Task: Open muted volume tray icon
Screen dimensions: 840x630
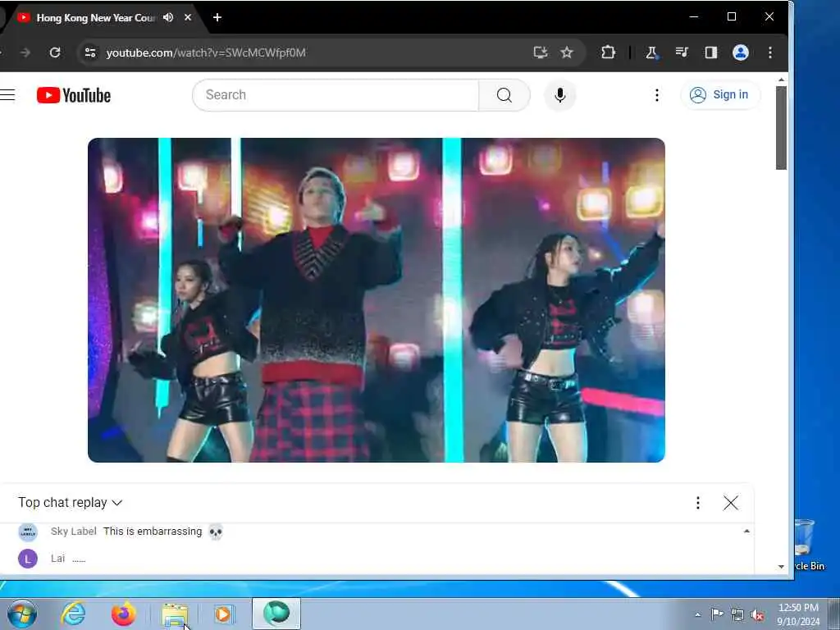Action: [x=757, y=614]
